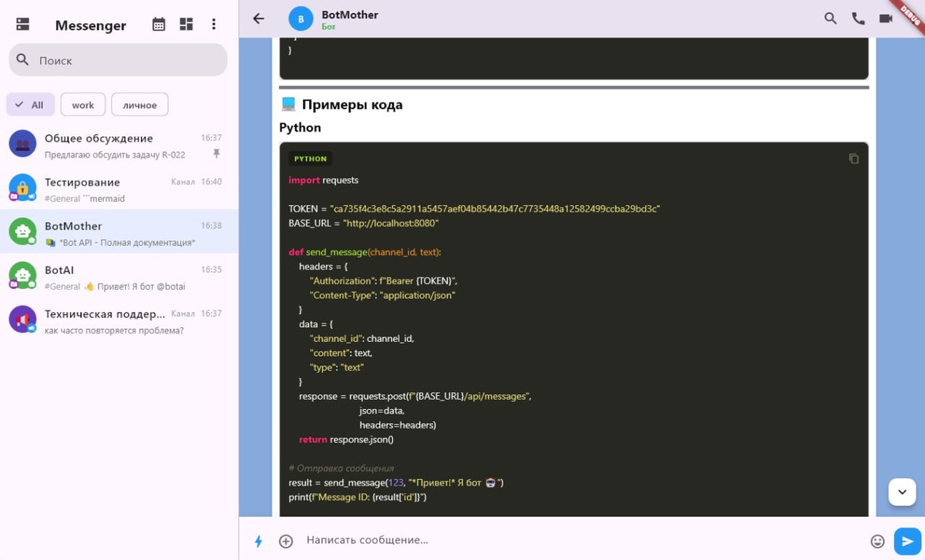This screenshot has height=560, width=925.
Task: Open the three-dot more options menu
Action: pyautogui.click(x=214, y=25)
